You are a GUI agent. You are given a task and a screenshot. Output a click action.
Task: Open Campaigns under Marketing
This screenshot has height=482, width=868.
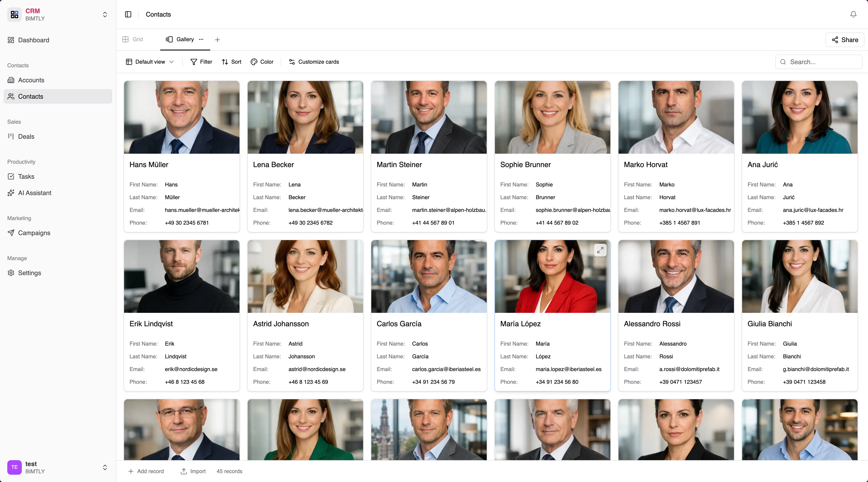pyautogui.click(x=34, y=233)
